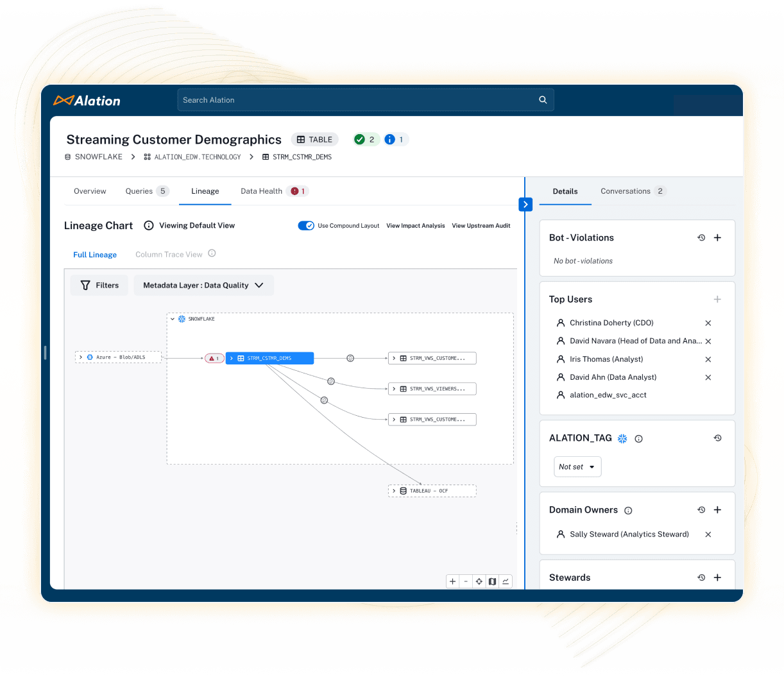Center the lineage chart view
Viewport: 784px width, 684px height.
click(479, 581)
